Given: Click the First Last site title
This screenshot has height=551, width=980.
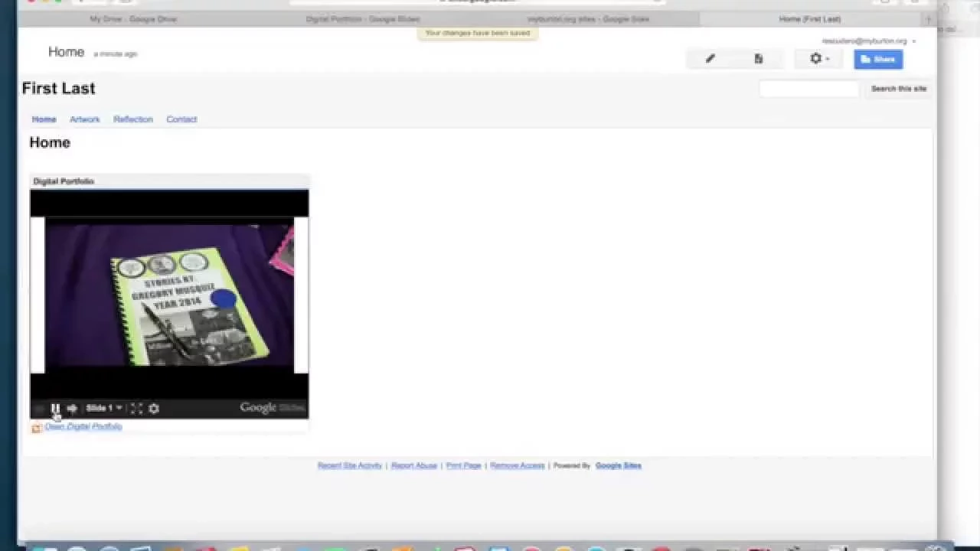Looking at the screenshot, I should point(58,88).
